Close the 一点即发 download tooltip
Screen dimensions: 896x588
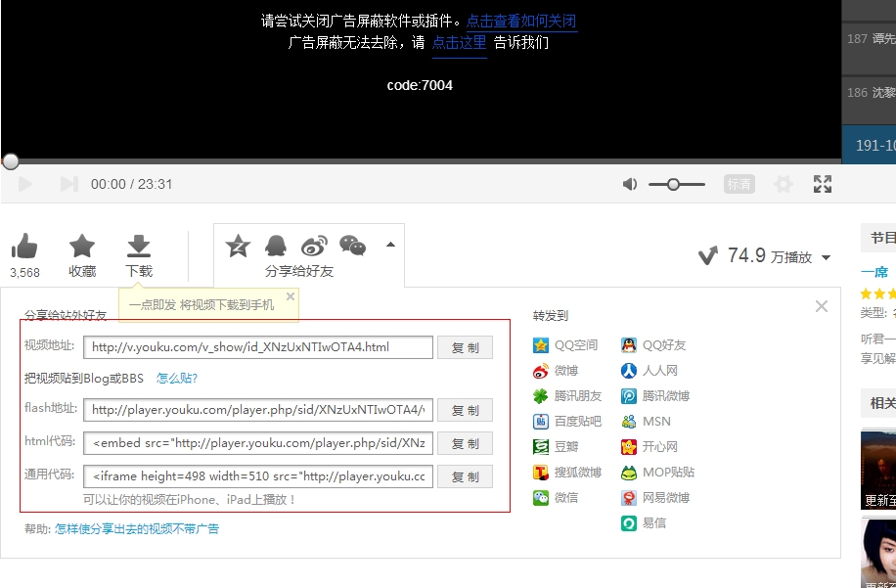coord(291,296)
